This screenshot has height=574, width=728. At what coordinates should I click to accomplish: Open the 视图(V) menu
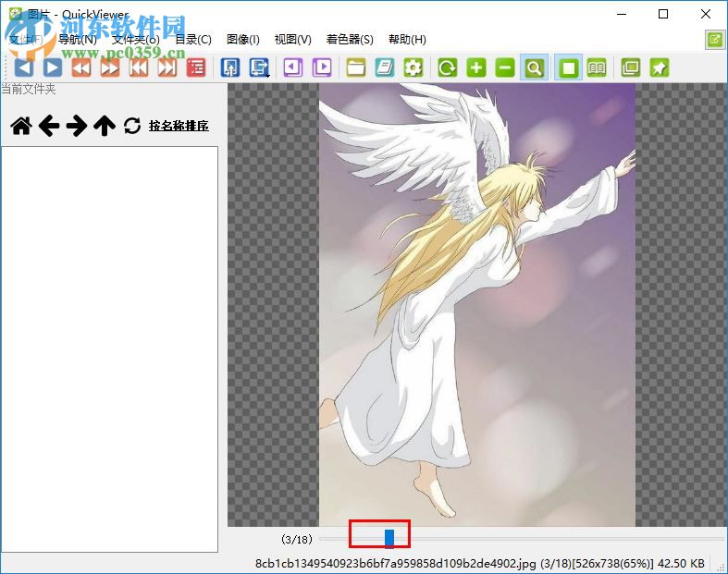293,40
